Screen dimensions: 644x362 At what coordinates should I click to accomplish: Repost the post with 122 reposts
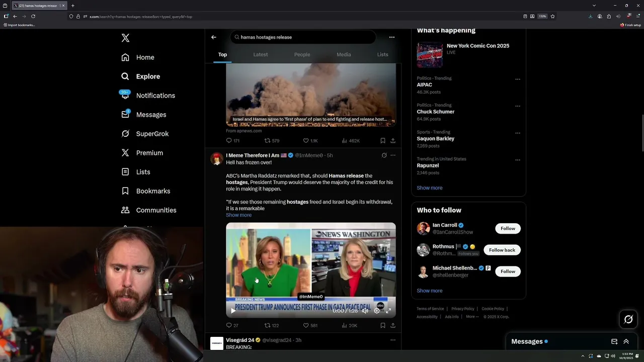pyautogui.click(x=272, y=326)
